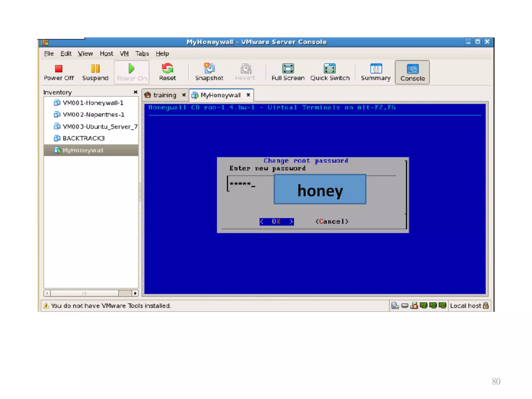
Task: Click Cancel in the password dialog
Action: point(332,222)
